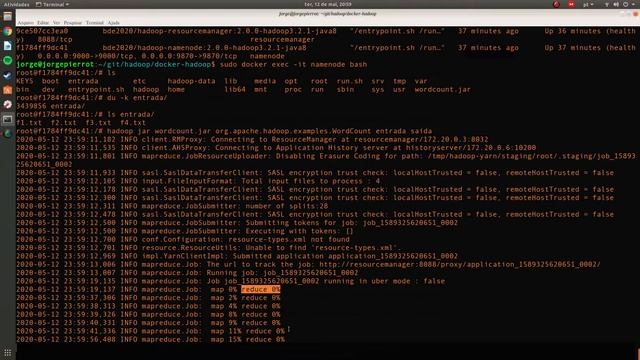Click container ID '9ce507cc3ea0'
Image resolution: width=640 pixels, height=360 pixels.
[42, 31]
